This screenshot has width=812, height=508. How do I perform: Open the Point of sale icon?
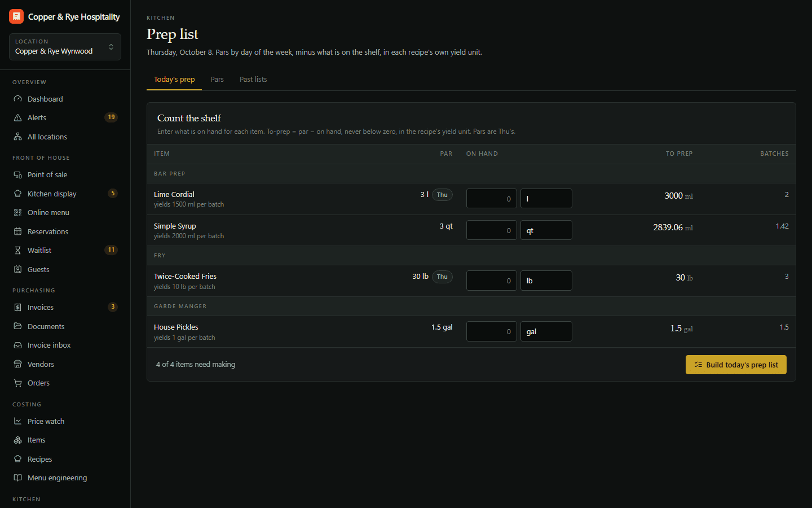(x=17, y=174)
